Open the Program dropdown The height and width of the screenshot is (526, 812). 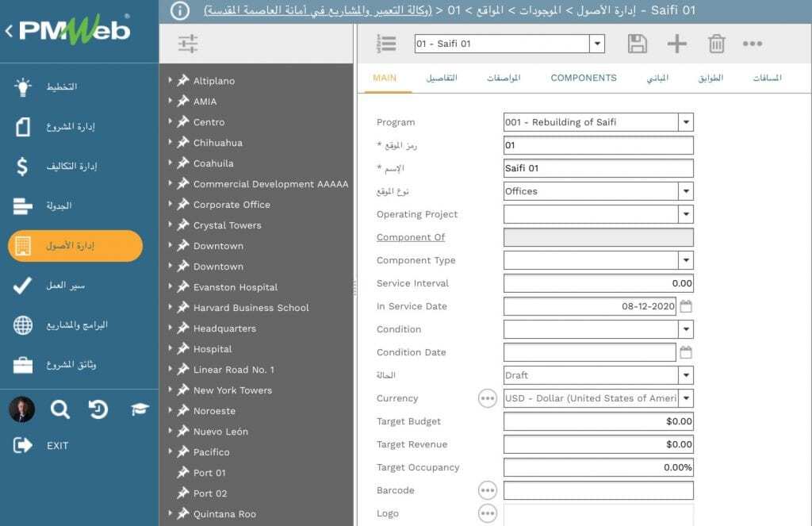686,122
